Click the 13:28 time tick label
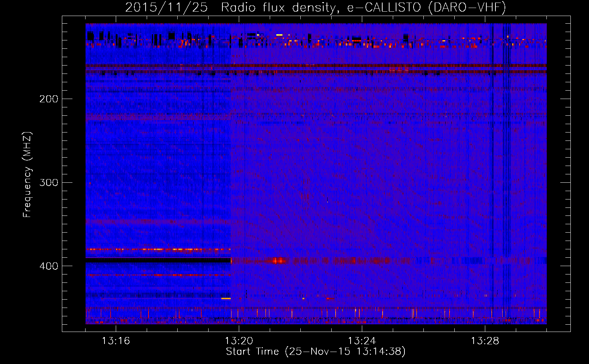 pos(485,341)
